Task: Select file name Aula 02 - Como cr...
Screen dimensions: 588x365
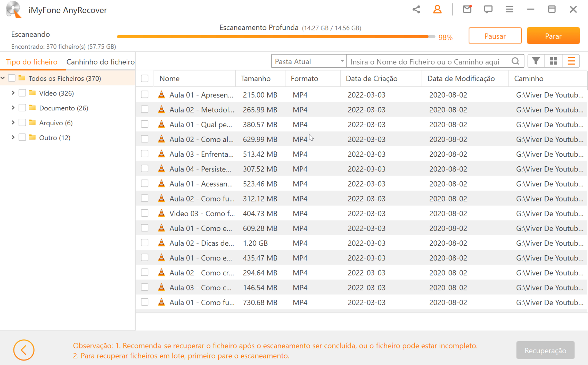Action: [202, 273]
